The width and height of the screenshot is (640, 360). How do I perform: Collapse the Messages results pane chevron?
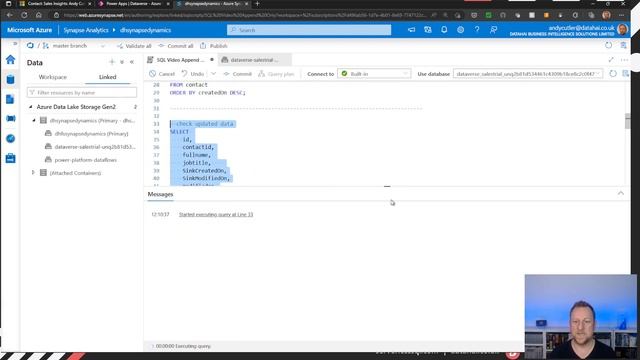click(x=621, y=193)
